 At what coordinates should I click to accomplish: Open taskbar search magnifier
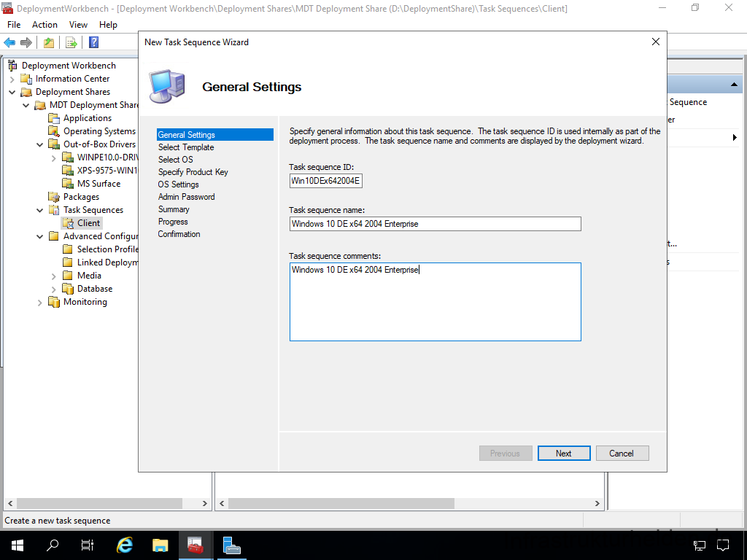(53, 545)
